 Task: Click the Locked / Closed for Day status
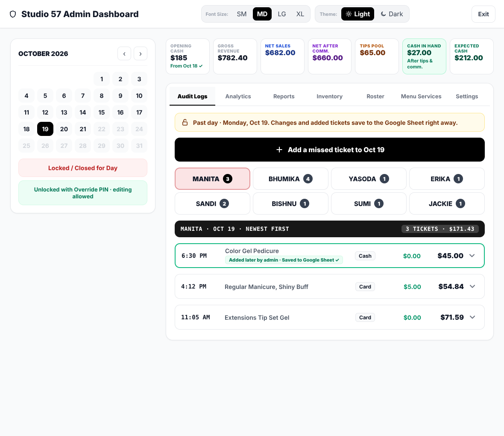point(83,168)
